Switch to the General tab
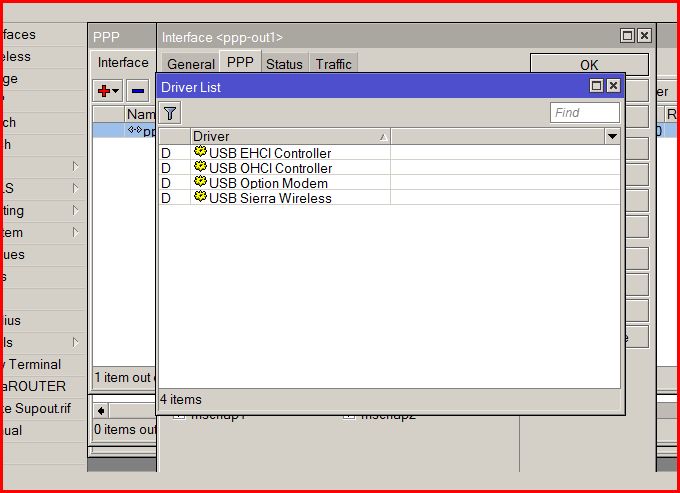Screen dimensions: 680x493 [191, 64]
